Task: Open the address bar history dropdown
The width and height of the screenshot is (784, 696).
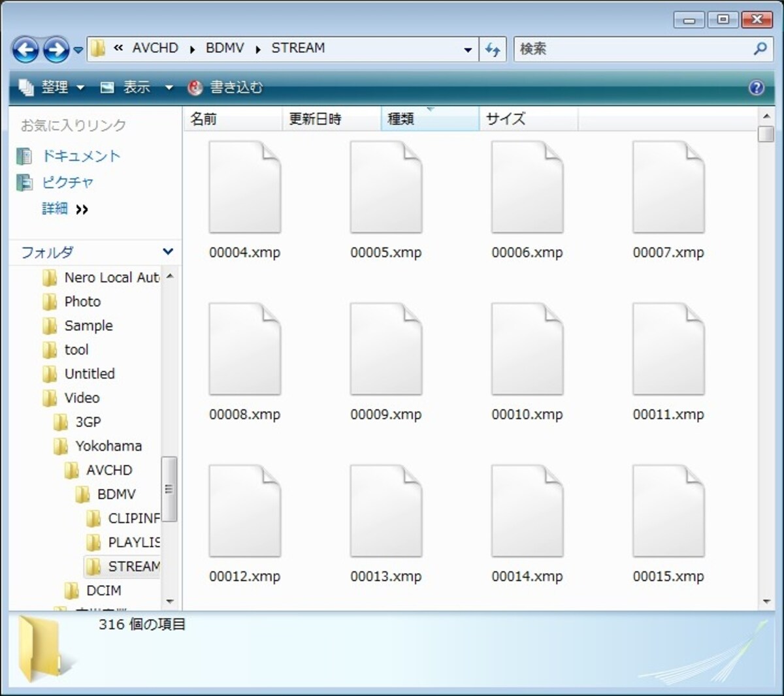Action: coord(468,50)
